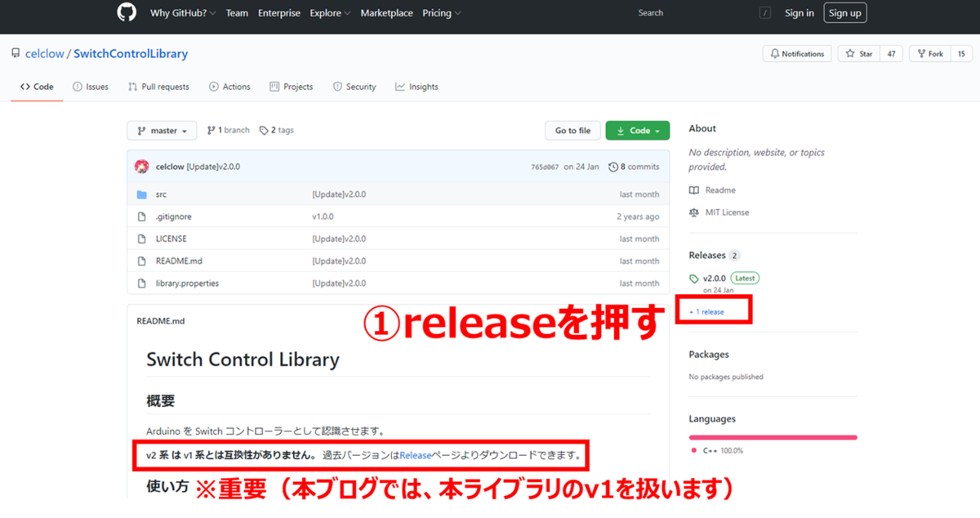Click the slash shortcut key icon

[765, 13]
